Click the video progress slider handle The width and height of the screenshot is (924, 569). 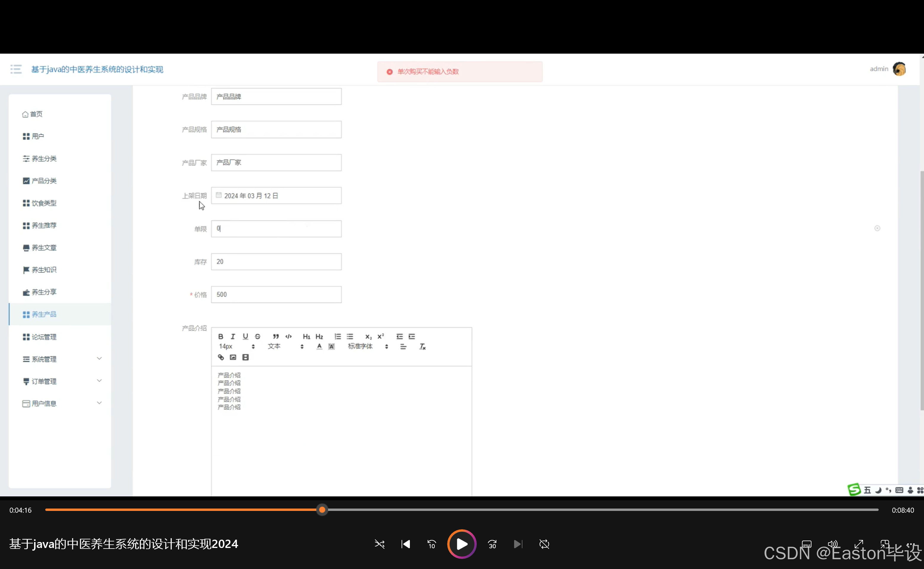[322, 510]
